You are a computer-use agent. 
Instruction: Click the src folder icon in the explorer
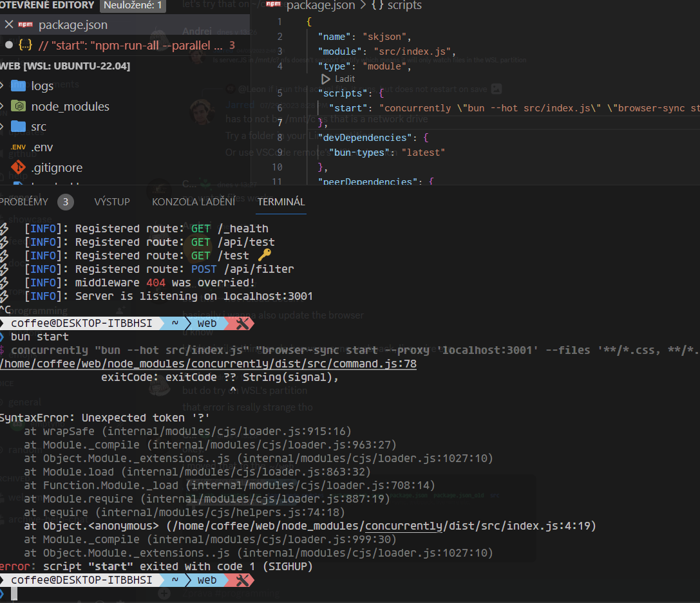click(20, 126)
